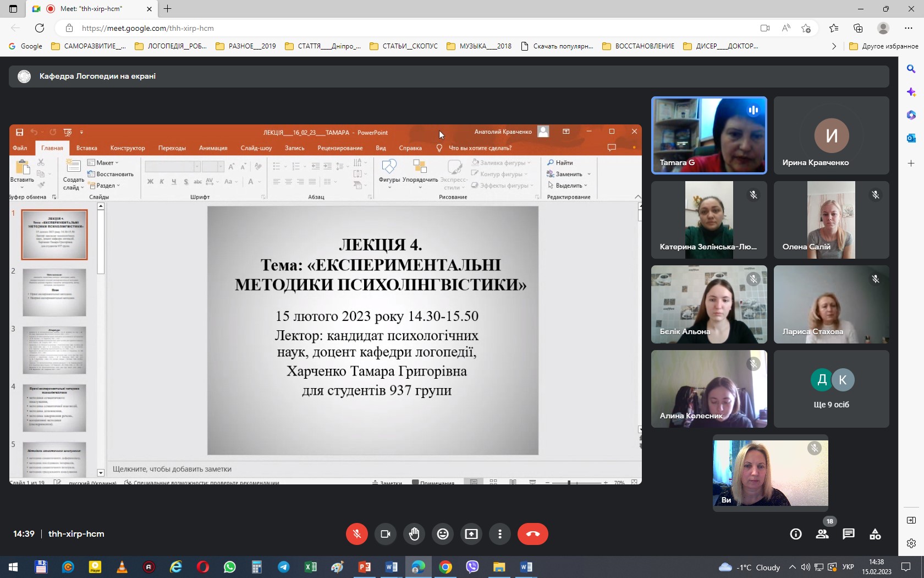
Task: Open Windows Start menu
Action: tap(13, 567)
